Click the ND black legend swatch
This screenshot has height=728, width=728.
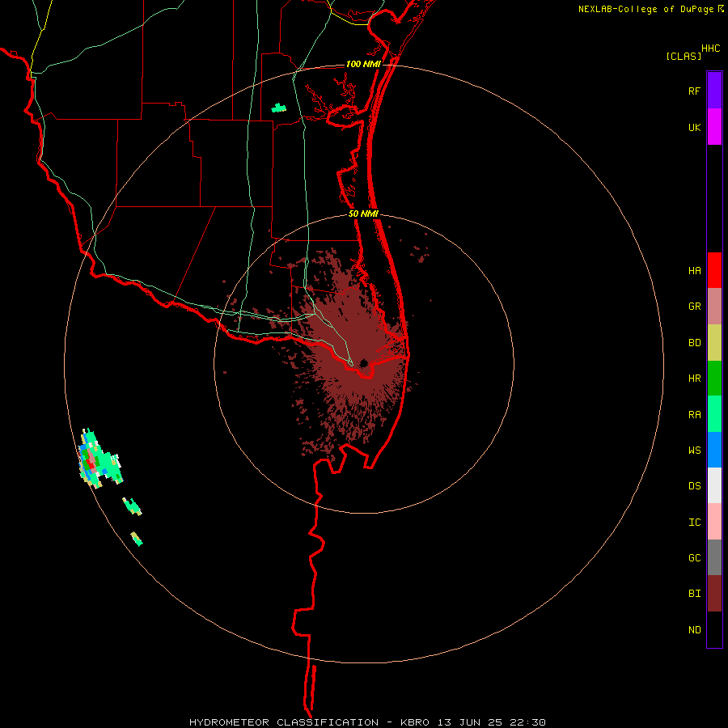tap(714, 629)
